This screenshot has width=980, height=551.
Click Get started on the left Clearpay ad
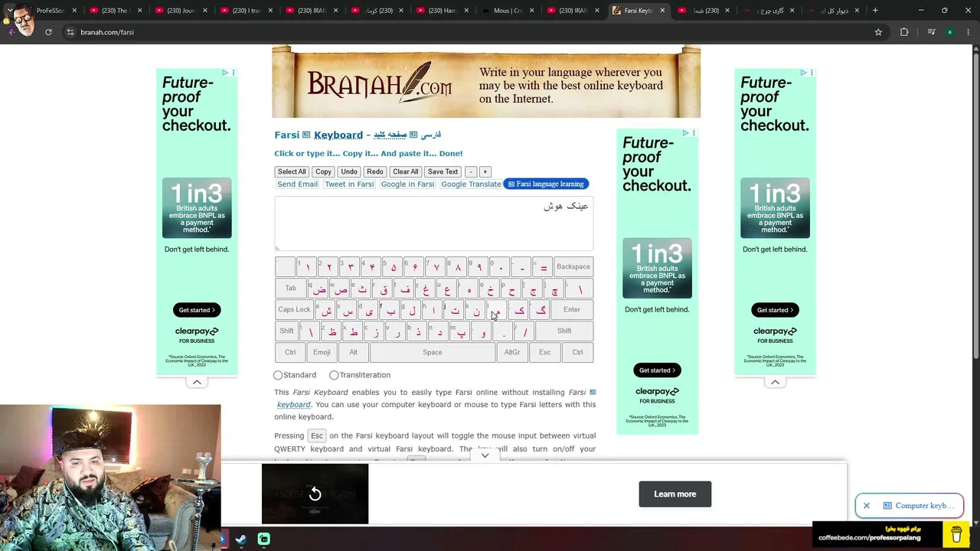coord(197,310)
